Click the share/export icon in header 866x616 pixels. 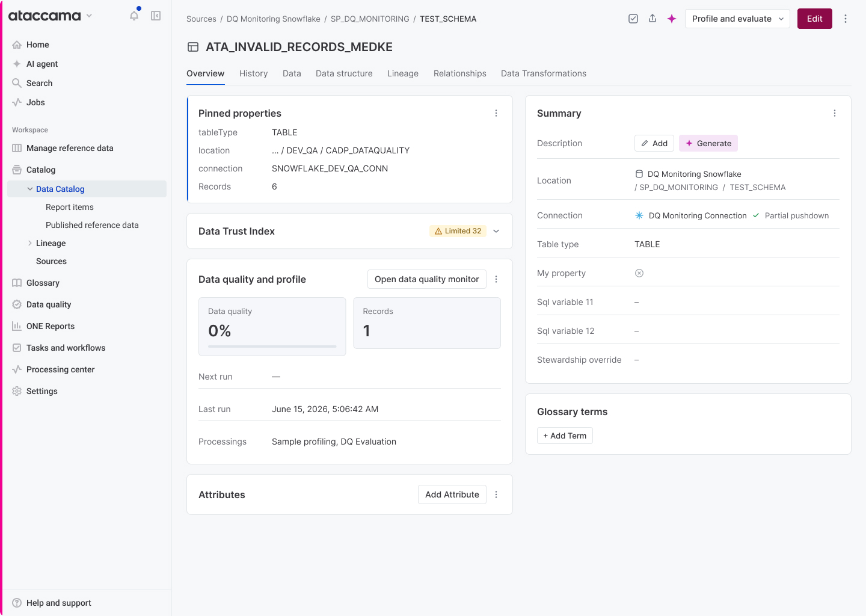653,19
